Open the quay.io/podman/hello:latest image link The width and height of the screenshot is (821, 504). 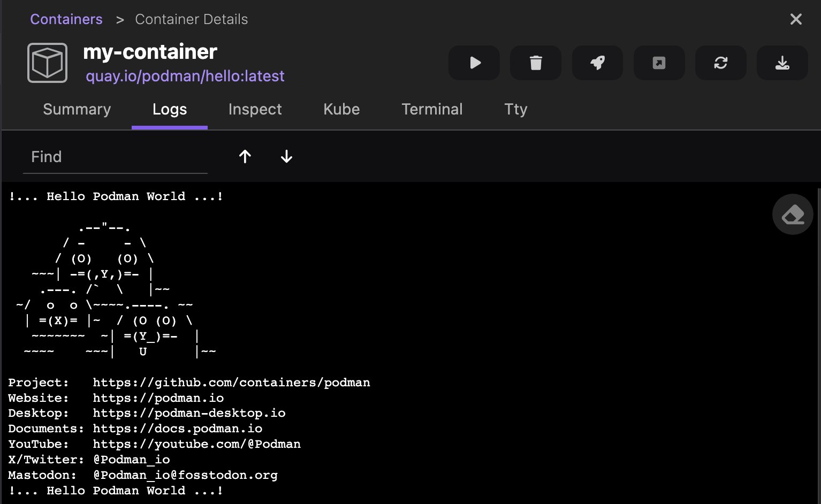[x=185, y=76]
